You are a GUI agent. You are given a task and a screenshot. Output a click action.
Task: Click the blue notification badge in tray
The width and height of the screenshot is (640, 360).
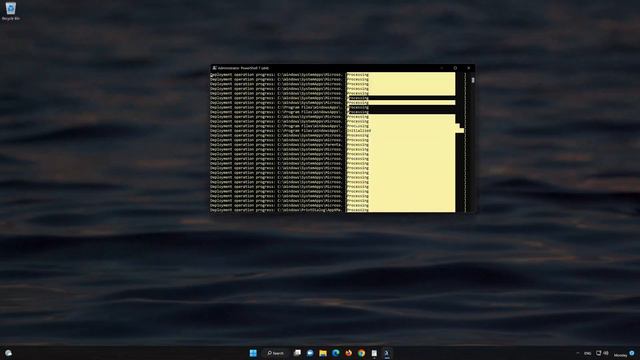pos(632,353)
